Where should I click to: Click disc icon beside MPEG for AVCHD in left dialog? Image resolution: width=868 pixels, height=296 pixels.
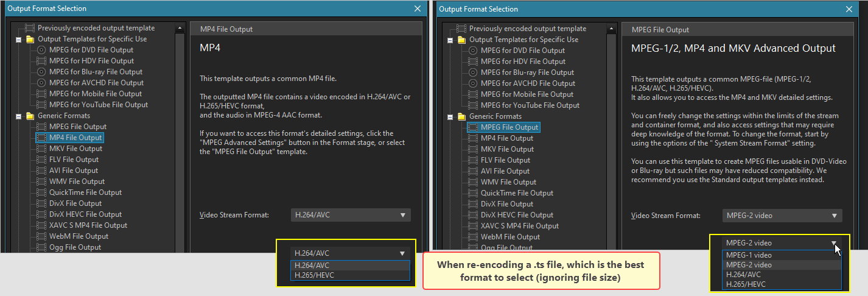click(41, 83)
